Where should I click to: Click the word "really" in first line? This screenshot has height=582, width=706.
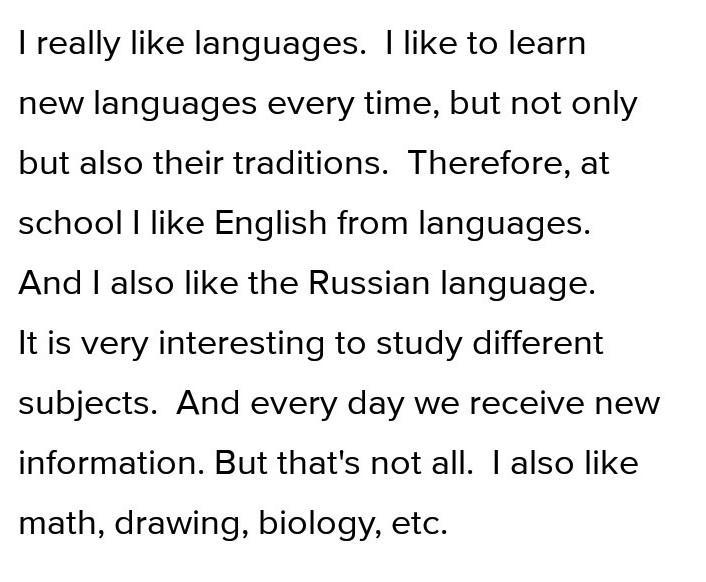78,45
